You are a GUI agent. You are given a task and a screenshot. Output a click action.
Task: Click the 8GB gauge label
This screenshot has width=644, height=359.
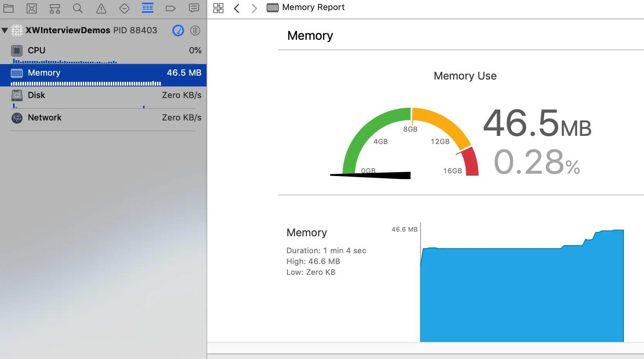pyautogui.click(x=411, y=129)
